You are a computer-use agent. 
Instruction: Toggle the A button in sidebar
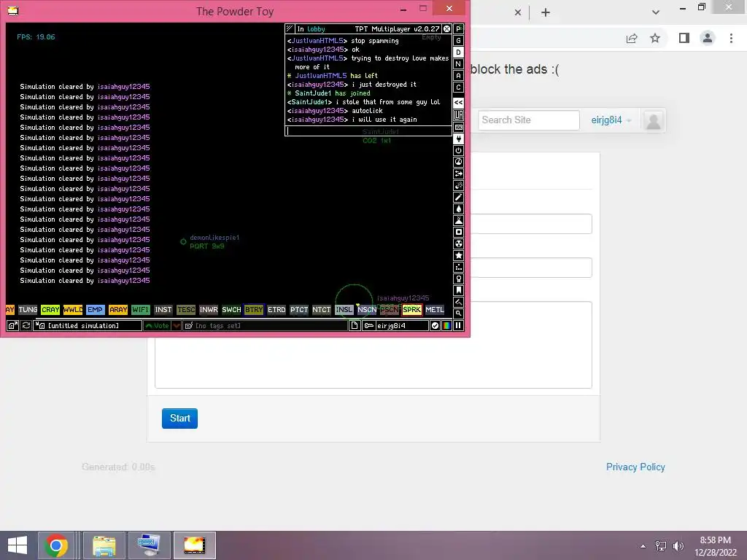pos(458,75)
